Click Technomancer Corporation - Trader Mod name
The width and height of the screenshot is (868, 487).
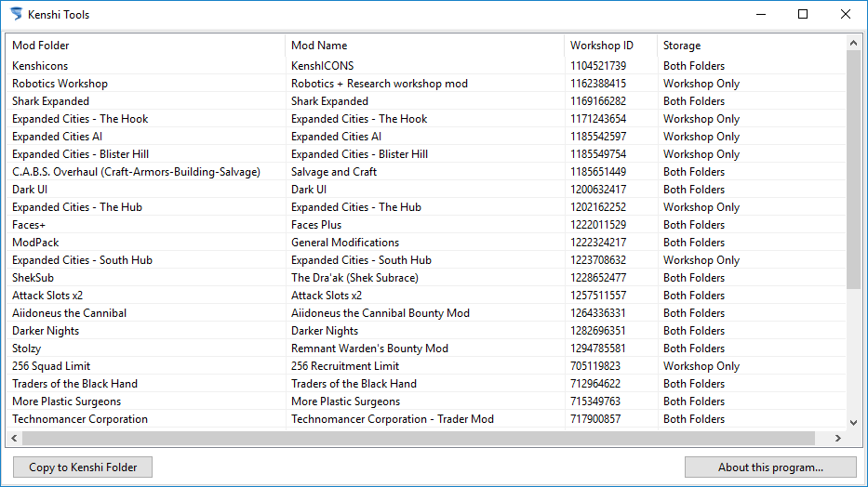pyautogui.click(x=393, y=419)
